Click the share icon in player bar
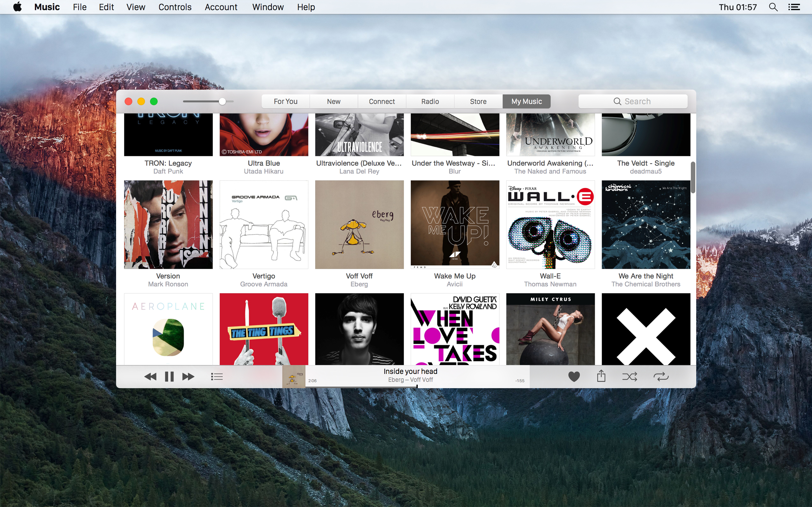Image resolution: width=812 pixels, height=507 pixels. pos(601,376)
